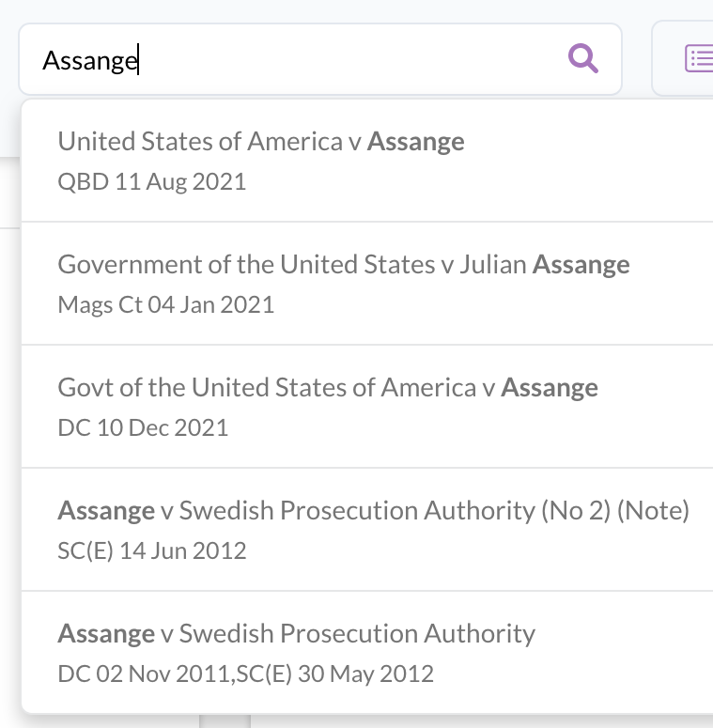Click the word Julian in the second suggestion
713x728 pixels.
click(493, 265)
